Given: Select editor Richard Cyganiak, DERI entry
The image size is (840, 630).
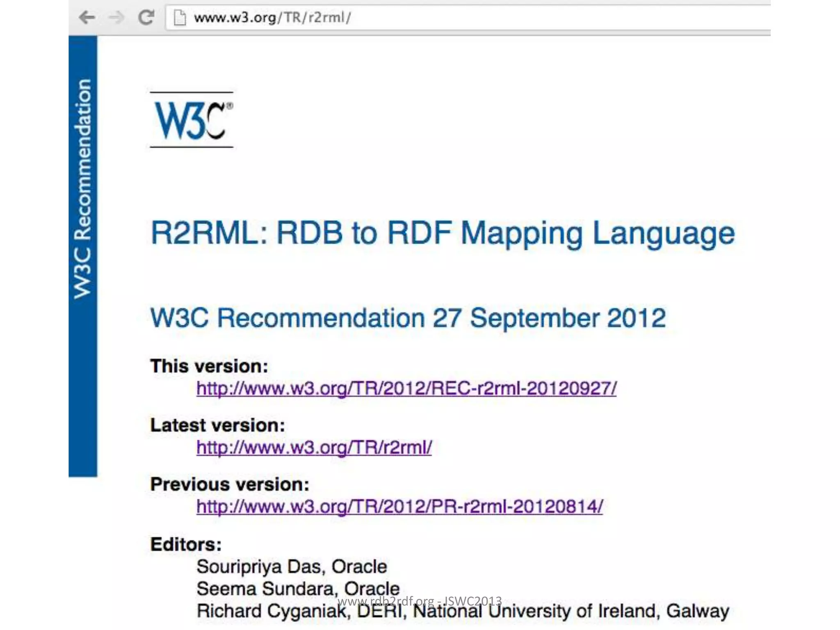Looking at the screenshot, I should coord(463,611).
